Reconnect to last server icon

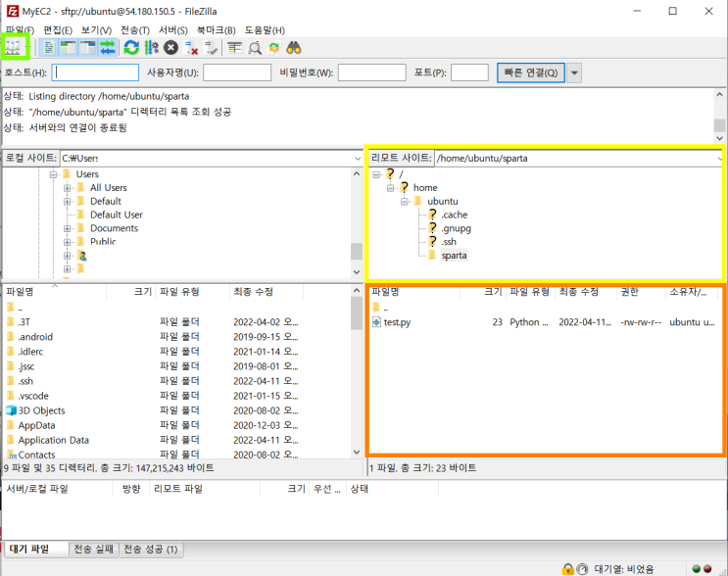(x=212, y=48)
